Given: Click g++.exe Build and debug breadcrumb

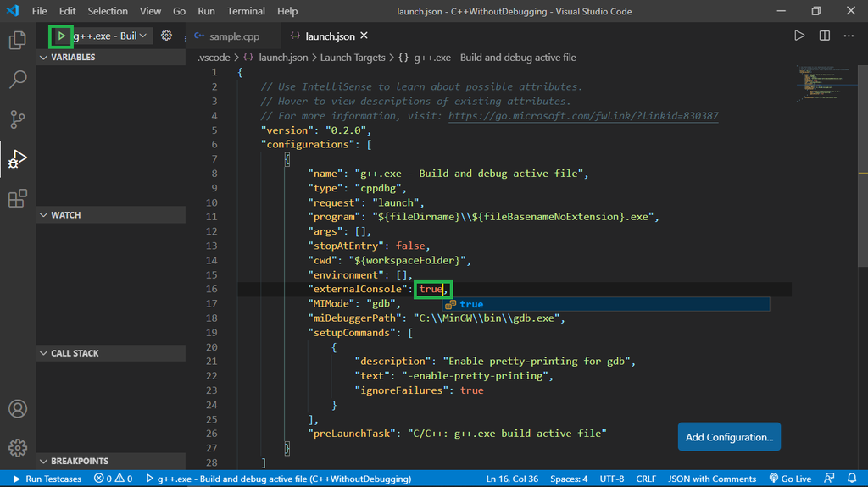Looking at the screenshot, I should click(494, 58).
